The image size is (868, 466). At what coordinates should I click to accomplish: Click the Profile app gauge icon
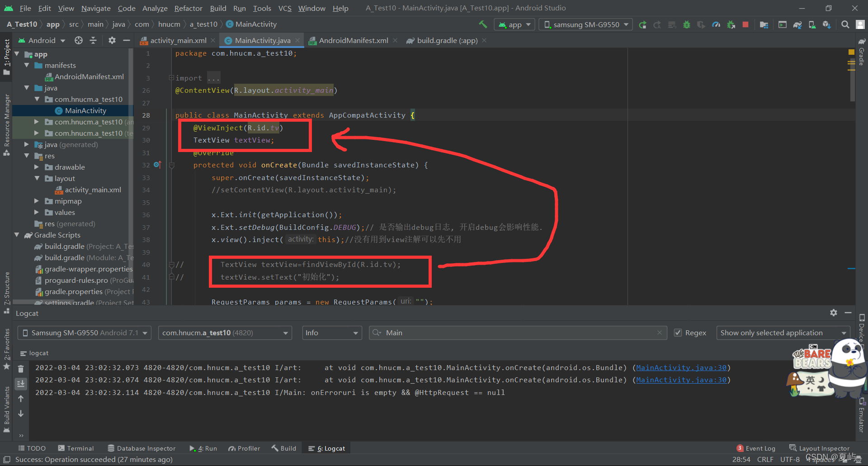point(716,24)
